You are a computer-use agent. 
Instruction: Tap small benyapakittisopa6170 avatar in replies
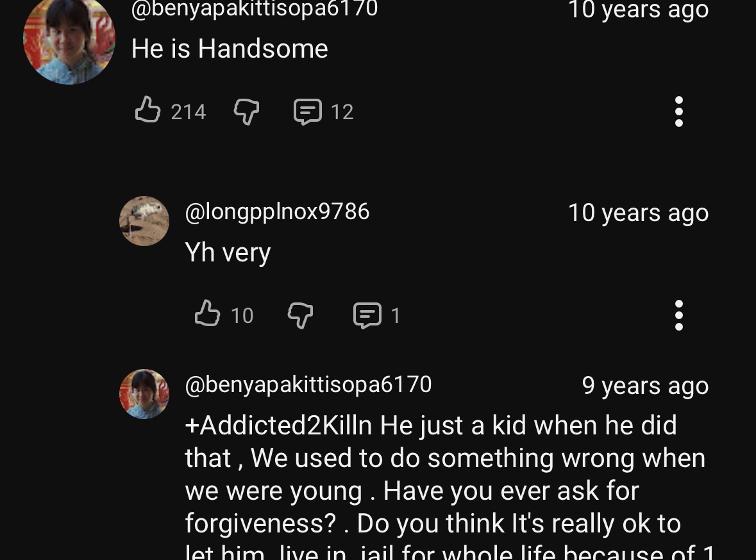coord(144,394)
